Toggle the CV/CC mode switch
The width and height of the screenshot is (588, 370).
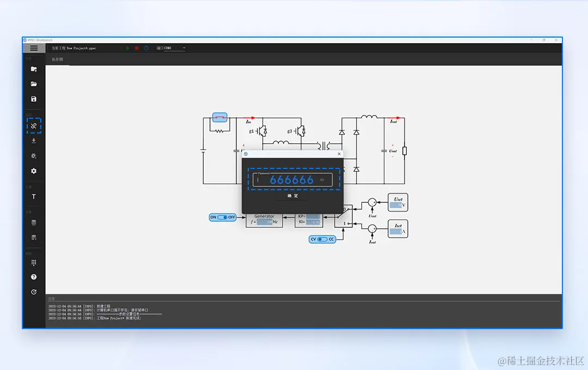coord(322,239)
